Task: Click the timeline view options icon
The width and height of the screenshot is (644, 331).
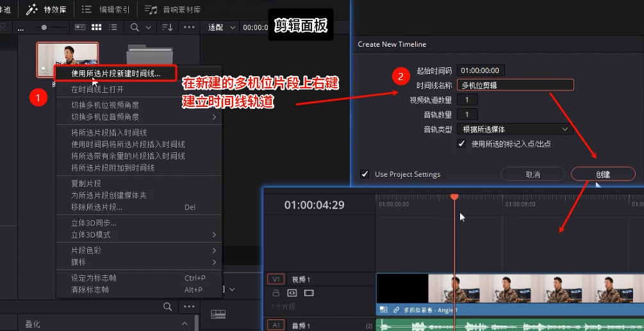Action: coord(218,314)
